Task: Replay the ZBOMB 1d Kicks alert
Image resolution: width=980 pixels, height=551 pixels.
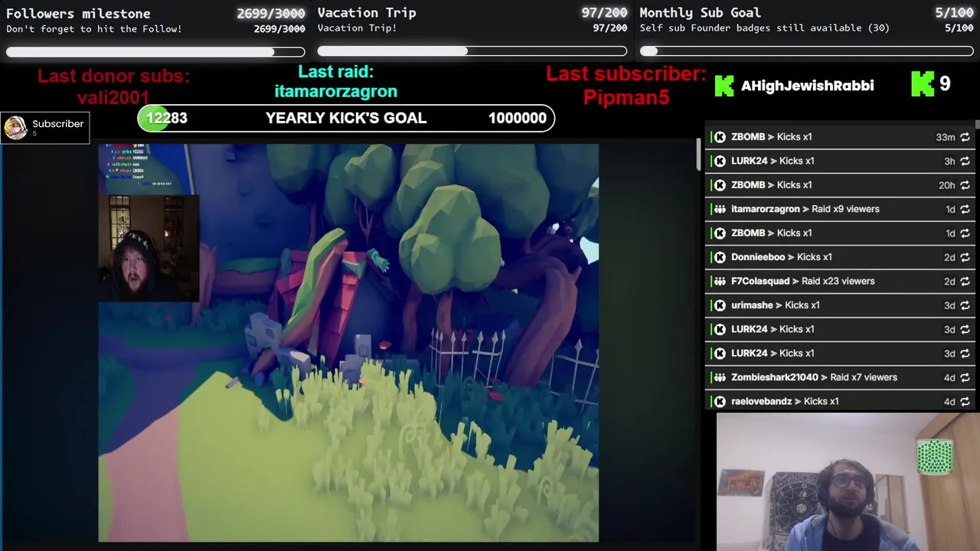Action: pyautogui.click(x=965, y=233)
